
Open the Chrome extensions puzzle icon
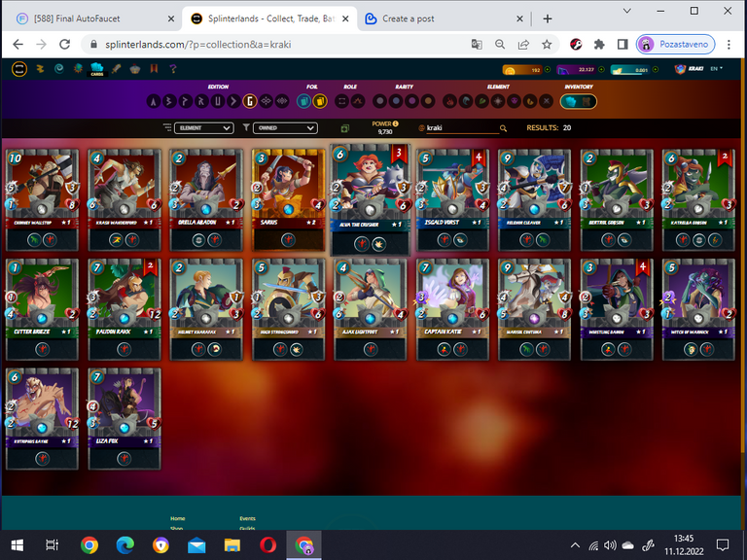599,45
